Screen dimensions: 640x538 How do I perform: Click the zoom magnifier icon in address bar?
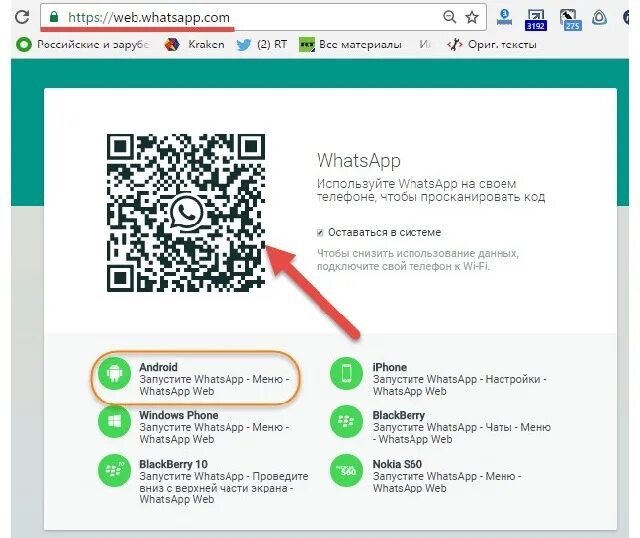[449, 17]
